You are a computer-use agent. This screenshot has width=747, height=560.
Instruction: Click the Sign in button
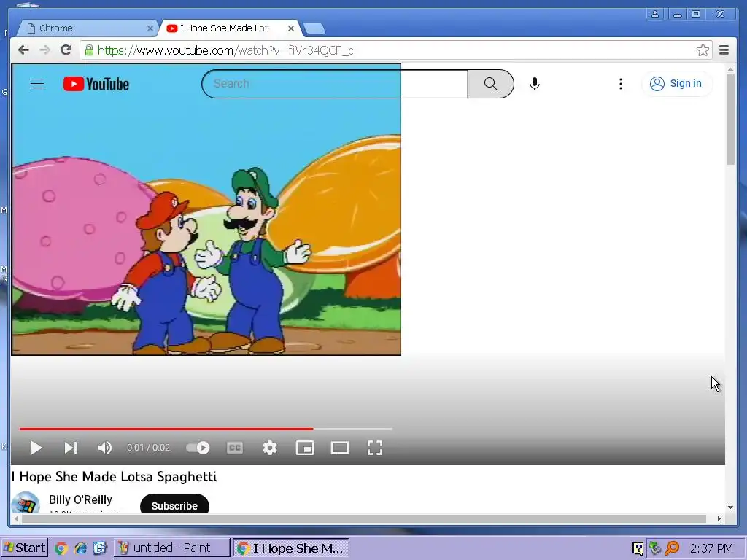coord(678,84)
